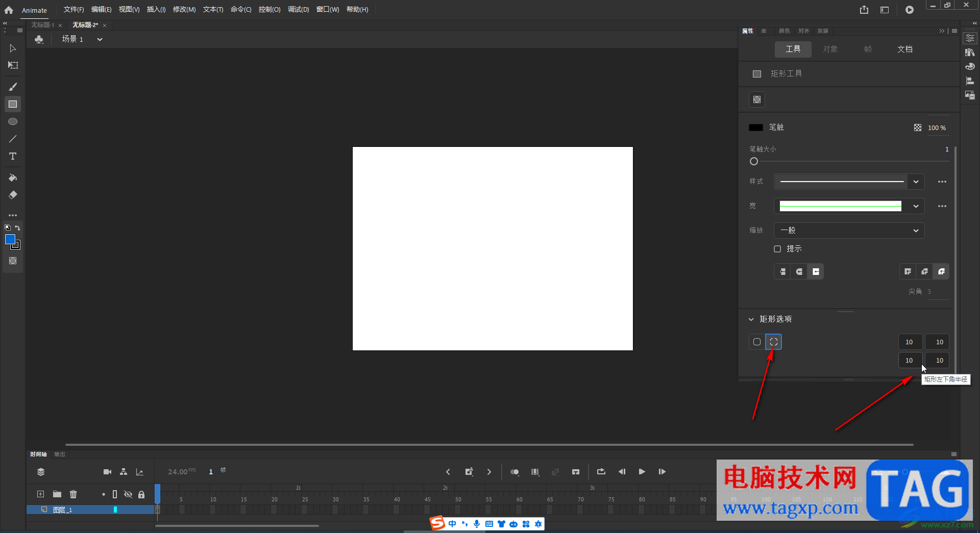980x533 pixels.
Task: Switch to the 文档 properties tab
Action: point(905,49)
